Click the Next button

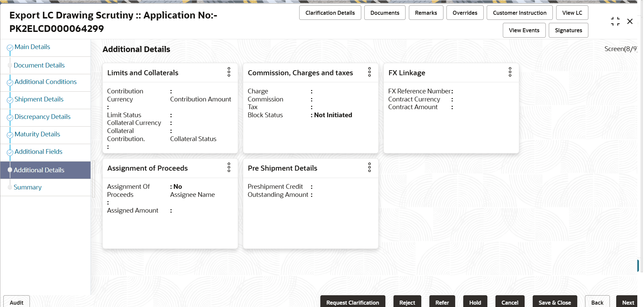click(628, 302)
